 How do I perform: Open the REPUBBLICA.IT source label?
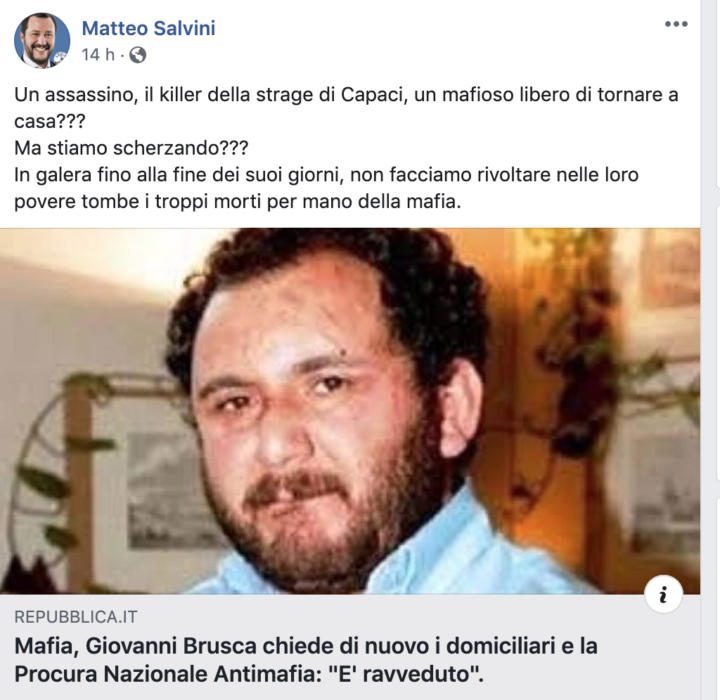tap(76, 617)
